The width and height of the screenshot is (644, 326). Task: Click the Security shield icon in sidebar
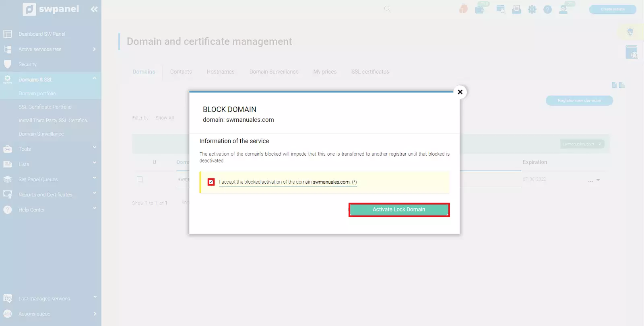point(8,64)
